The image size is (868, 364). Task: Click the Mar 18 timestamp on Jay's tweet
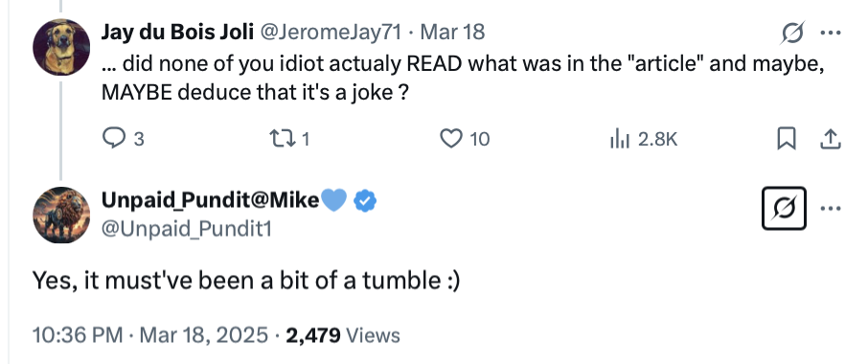click(452, 33)
